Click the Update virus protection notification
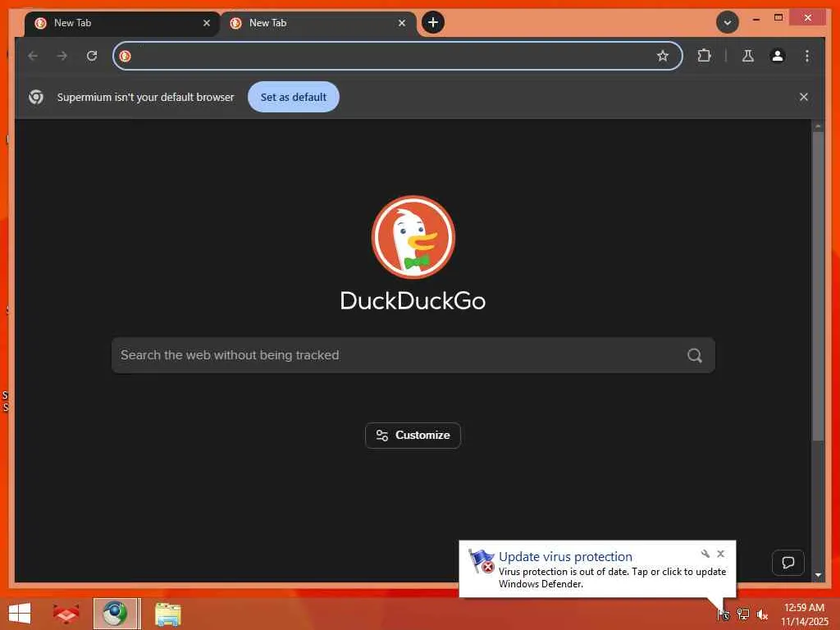The image size is (840, 630). point(597,569)
